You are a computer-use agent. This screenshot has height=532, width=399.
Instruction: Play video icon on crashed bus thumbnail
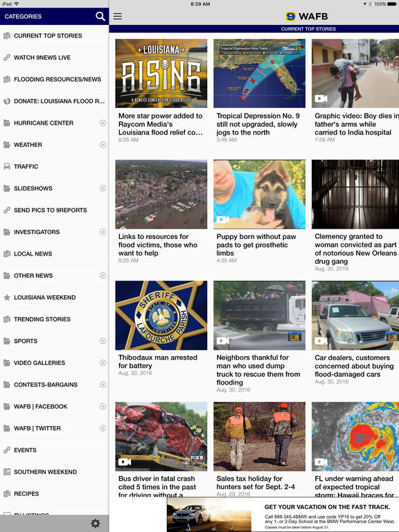coord(125,462)
